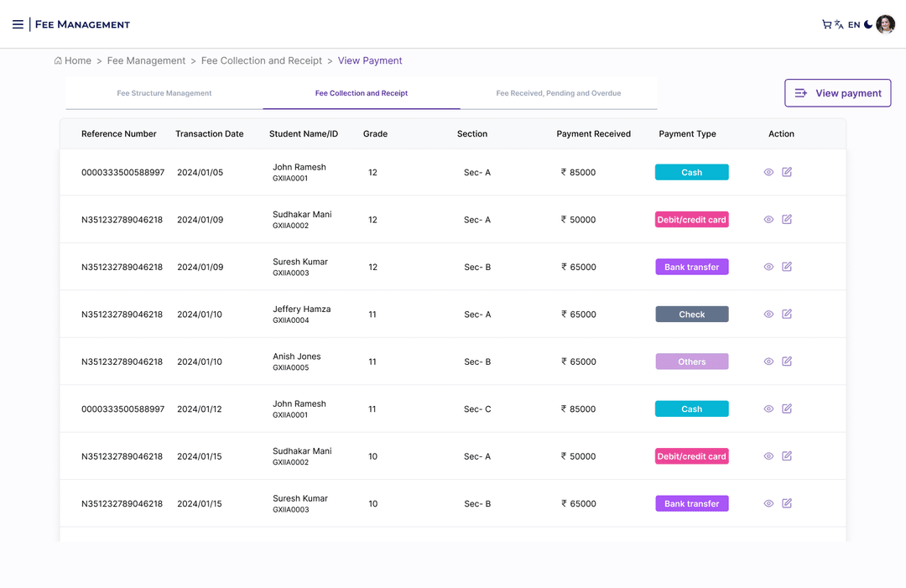This screenshot has height=588, width=906.
Task: Edit Sudhakar Mani's 2024/01/09 payment record
Action: click(787, 219)
